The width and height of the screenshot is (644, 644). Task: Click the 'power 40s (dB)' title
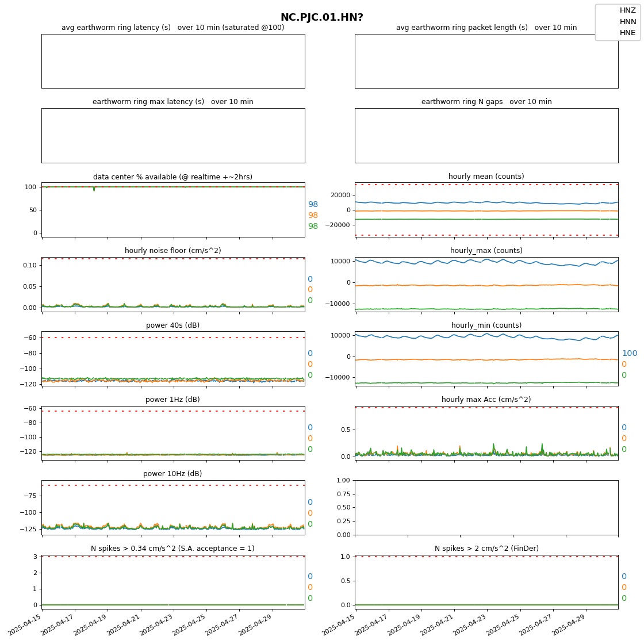173,325
